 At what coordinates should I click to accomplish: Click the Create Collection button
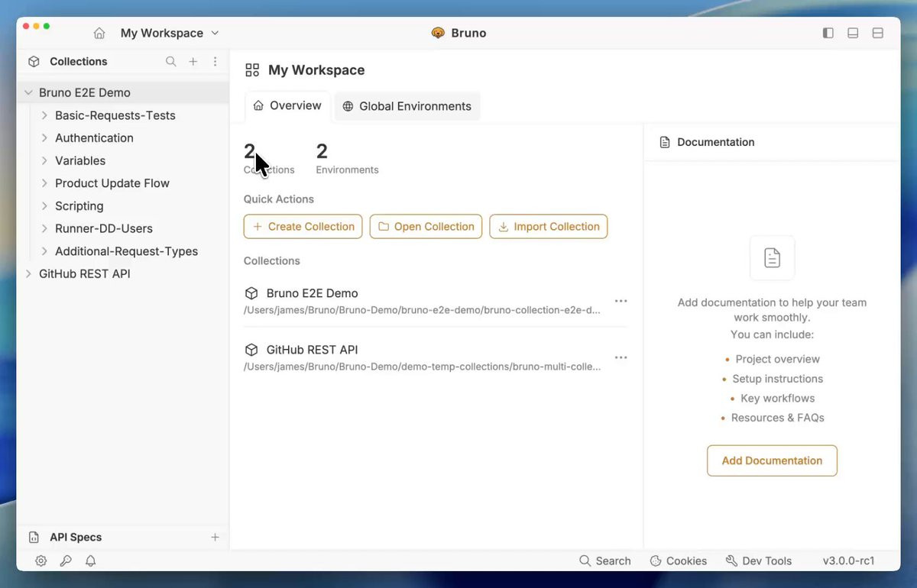[x=303, y=227]
